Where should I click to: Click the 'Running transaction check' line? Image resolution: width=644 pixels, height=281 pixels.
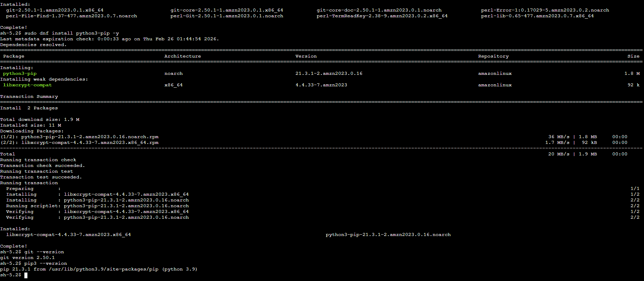click(38, 160)
